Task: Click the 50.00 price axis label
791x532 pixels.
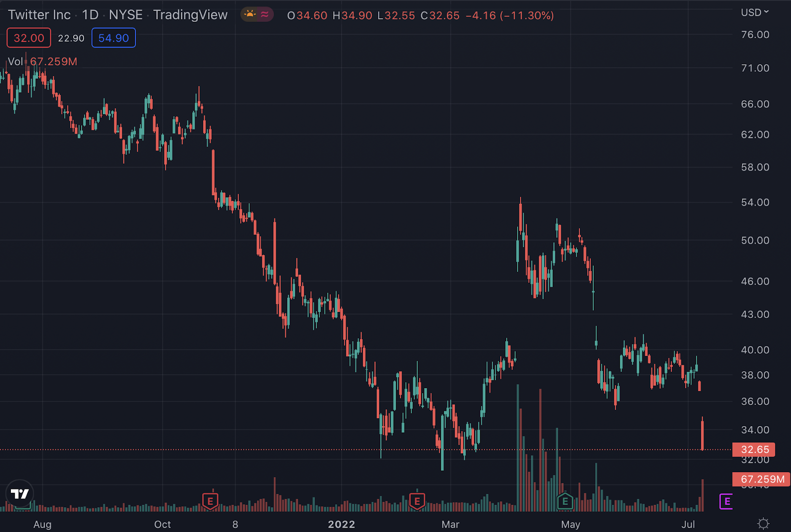Action: (755, 240)
